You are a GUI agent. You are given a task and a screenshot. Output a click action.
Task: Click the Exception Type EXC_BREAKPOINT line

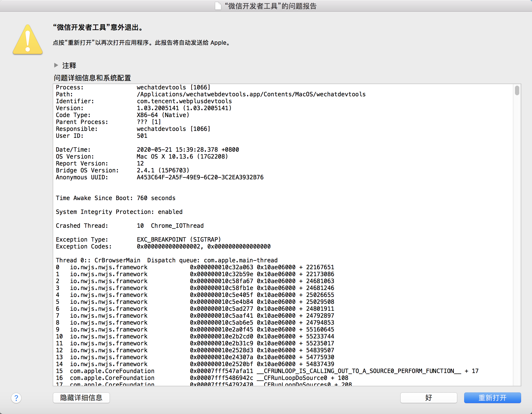[138, 239]
